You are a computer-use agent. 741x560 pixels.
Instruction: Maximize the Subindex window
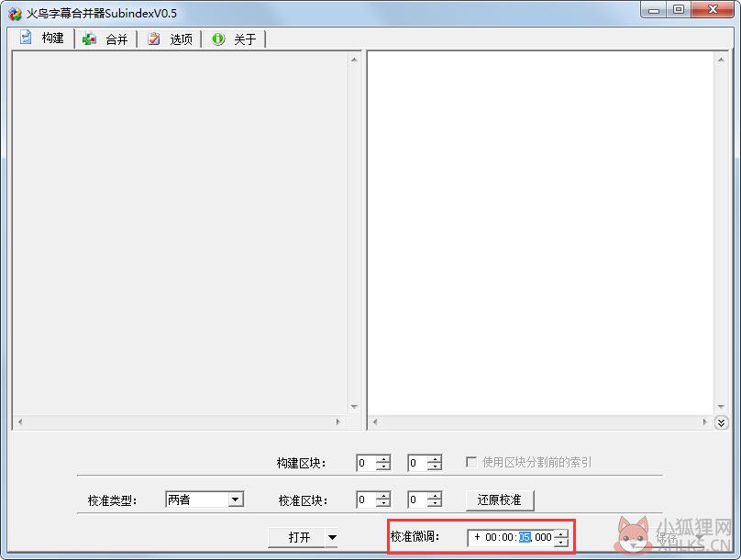[679, 10]
